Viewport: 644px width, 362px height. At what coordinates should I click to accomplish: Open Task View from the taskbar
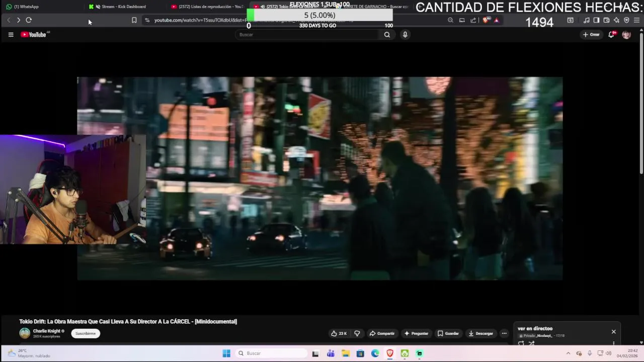point(315,353)
